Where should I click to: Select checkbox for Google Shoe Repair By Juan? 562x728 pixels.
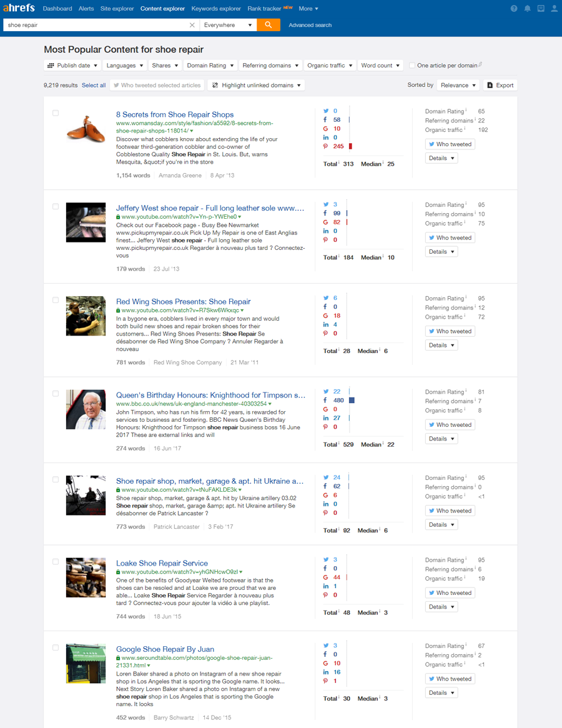(56, 647)
